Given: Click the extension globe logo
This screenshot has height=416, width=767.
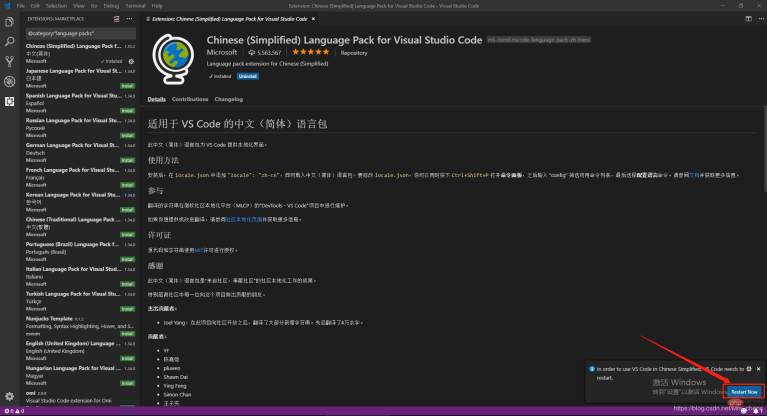Looking at the screenshot, I should [173, 59].
